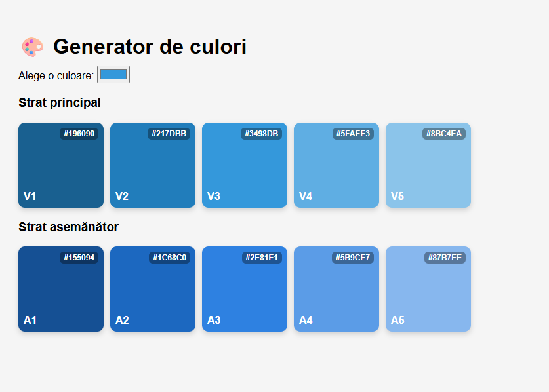
Task: Open the 'Alege o culoare' color picker
Action: (113, 75)
